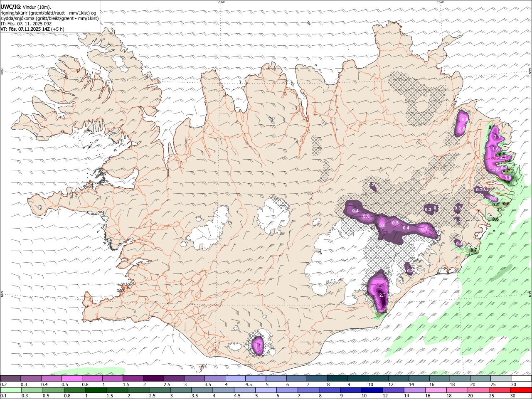Click the '2.7' snowfall value on the map
This screenshot has width=532, height=399.
coord(383,296)
